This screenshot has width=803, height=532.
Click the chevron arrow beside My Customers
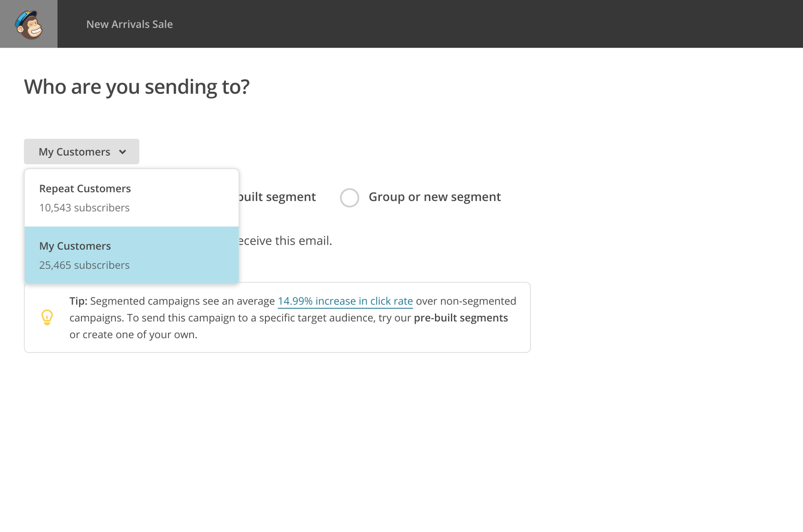pos(122,152)
